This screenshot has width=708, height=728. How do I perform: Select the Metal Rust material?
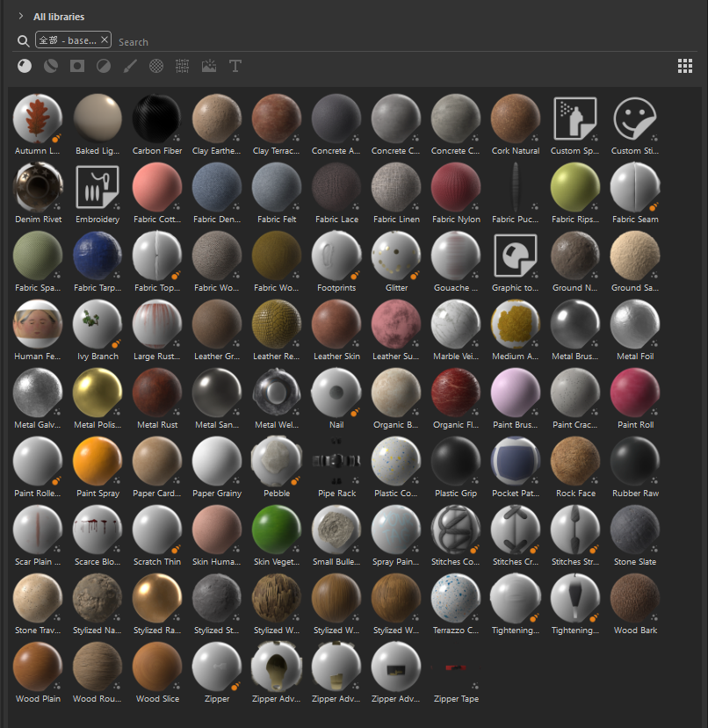157,393
